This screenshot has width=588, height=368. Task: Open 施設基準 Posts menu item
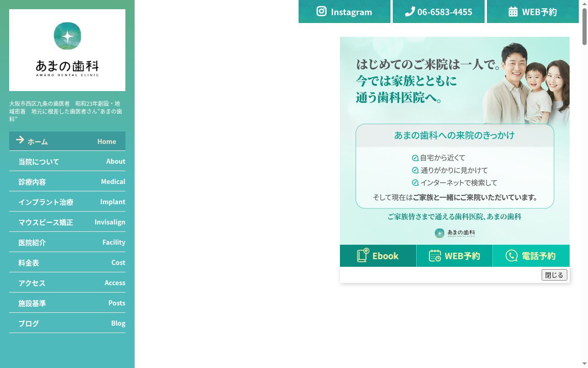(67, 303)
